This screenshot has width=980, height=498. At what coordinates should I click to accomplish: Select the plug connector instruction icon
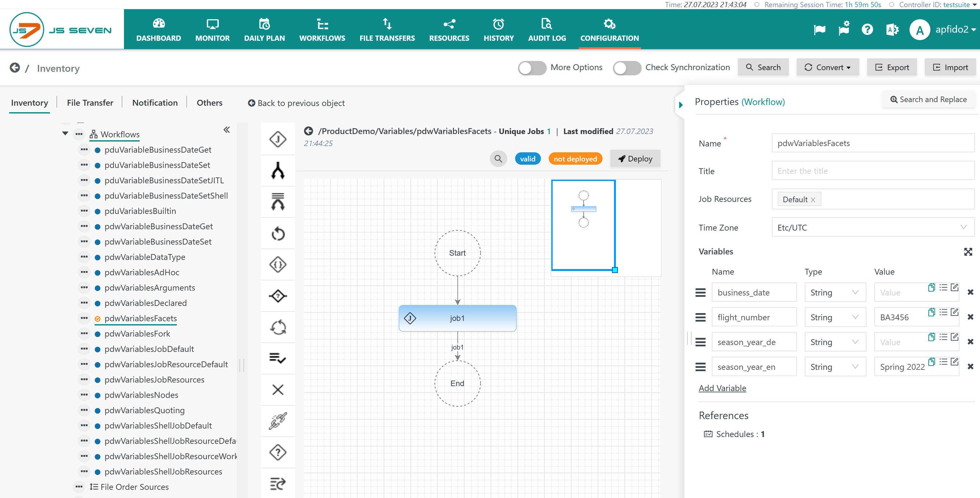(x=278, y=421)
